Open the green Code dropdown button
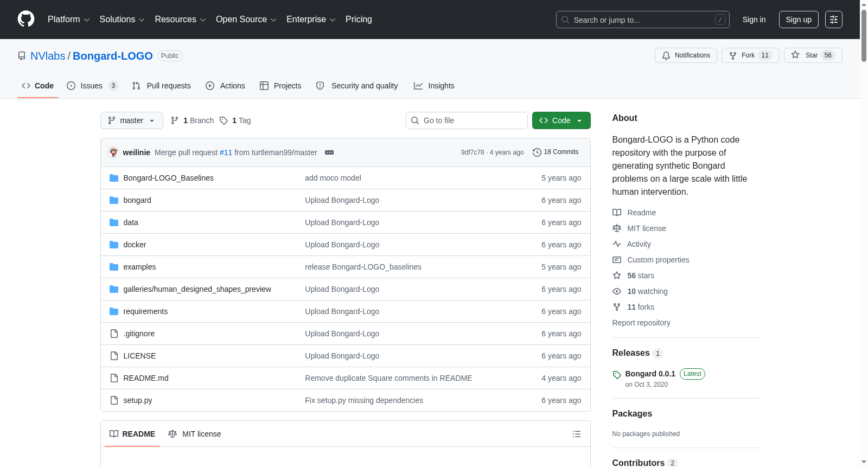The width and height of the screenshot is (868, 467). [561, 120]
